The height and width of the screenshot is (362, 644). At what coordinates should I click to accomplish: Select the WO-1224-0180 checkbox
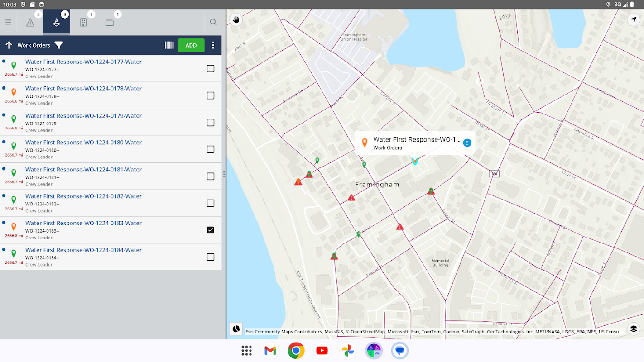click(211, 149)
